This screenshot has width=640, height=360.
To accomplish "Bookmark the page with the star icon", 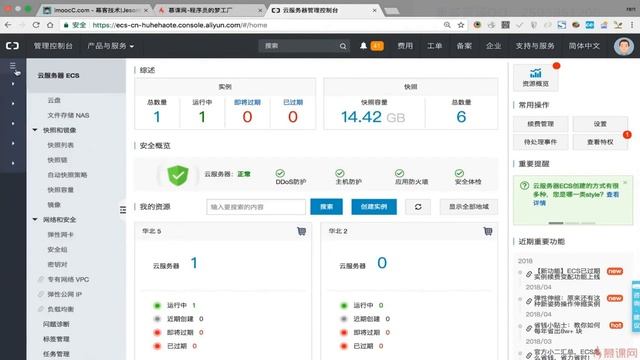I will [x=461, y=25].
